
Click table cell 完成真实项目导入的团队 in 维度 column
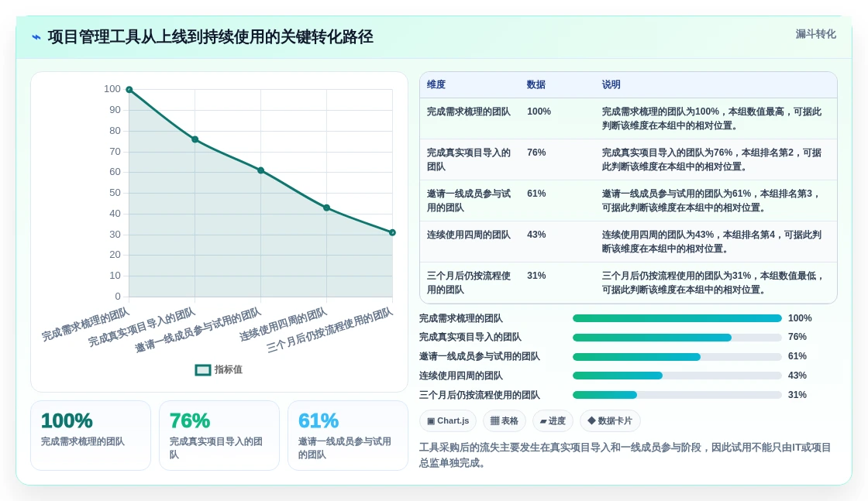click(468, 160)
